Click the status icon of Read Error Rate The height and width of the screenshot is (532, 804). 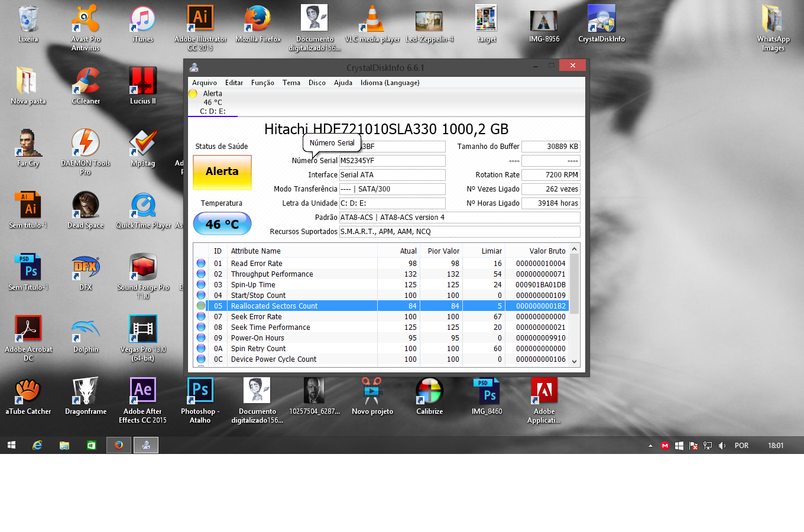click(201, 264)
